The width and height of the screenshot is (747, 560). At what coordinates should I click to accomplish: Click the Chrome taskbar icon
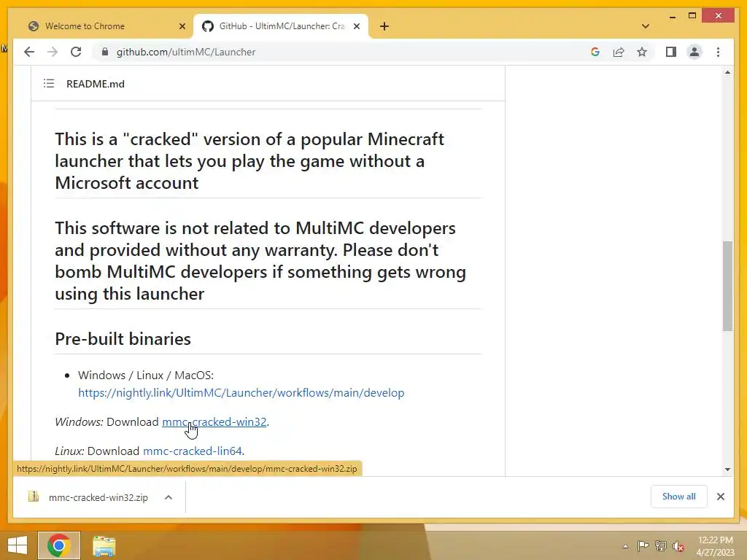point(59,545)
